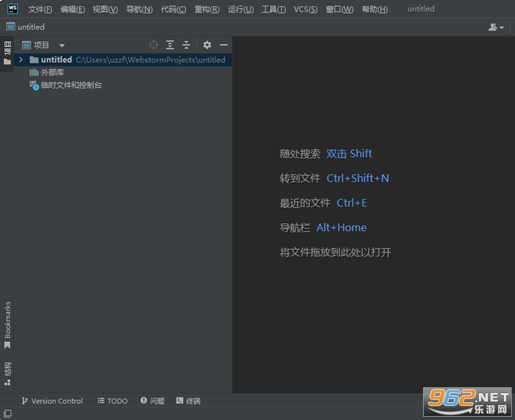The width and height of the screenshot is (515, 420).
Task: Open the 导航(N) menu
Action: click(x=139, y=9)
